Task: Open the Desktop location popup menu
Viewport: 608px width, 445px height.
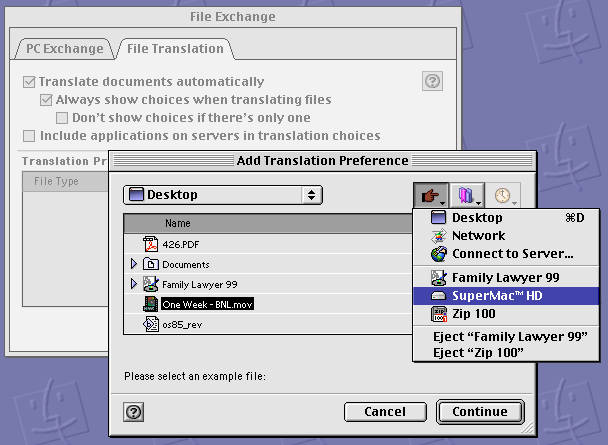Action: (x=222, y=195)
